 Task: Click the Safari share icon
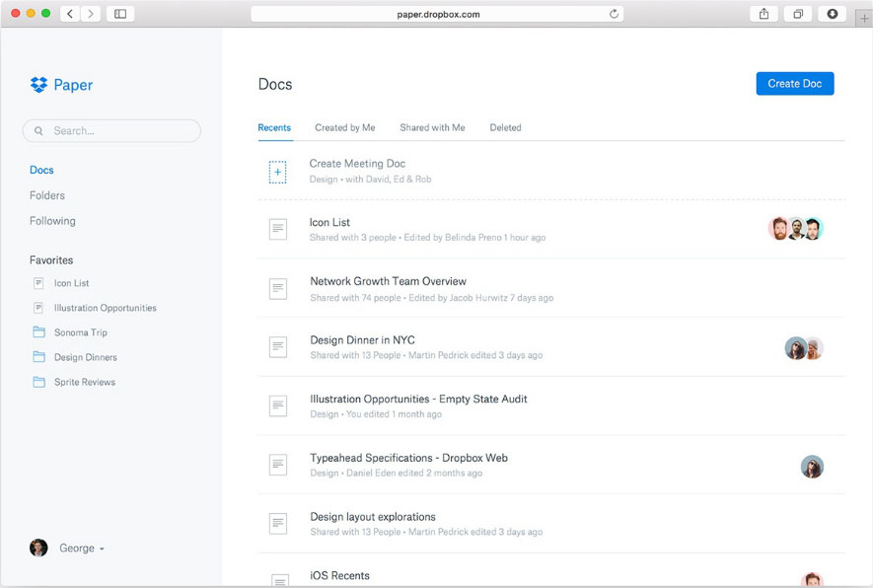pos(764,14)
